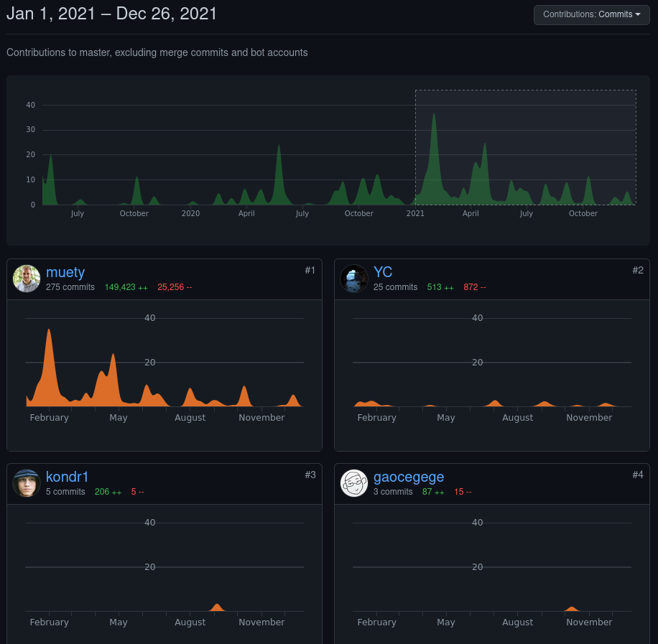This screenshot has width=658, height=644.
Task: Click the #2 rank label on YC card
Action: pos(638,270)
